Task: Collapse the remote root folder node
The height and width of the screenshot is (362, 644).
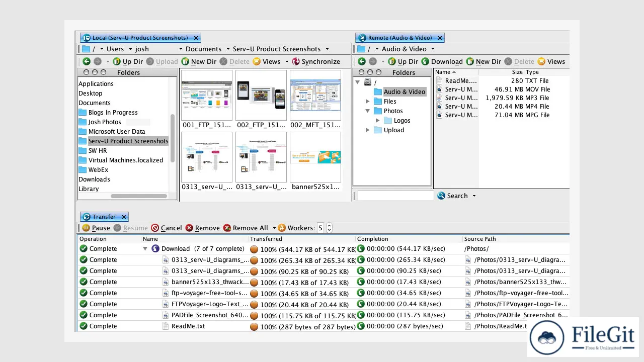Action: tap(358, 82)
